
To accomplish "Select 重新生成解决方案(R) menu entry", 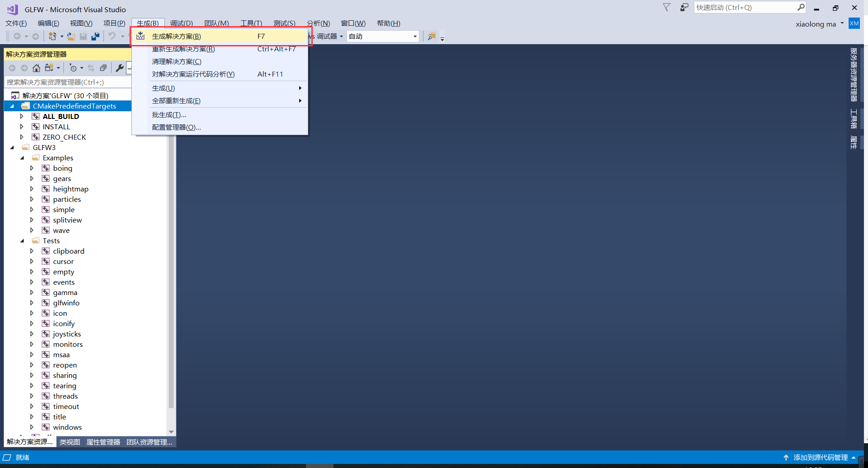I will (220, 49).
